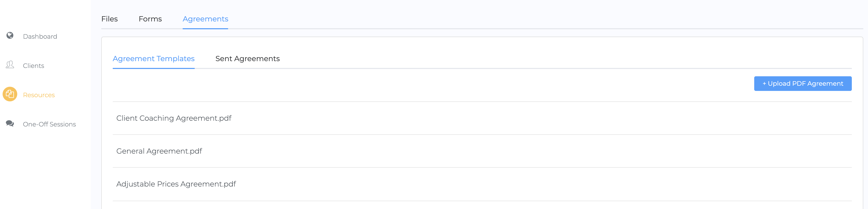Switch to the Forms tab
The image size is (868, 209).
[150, 19]
